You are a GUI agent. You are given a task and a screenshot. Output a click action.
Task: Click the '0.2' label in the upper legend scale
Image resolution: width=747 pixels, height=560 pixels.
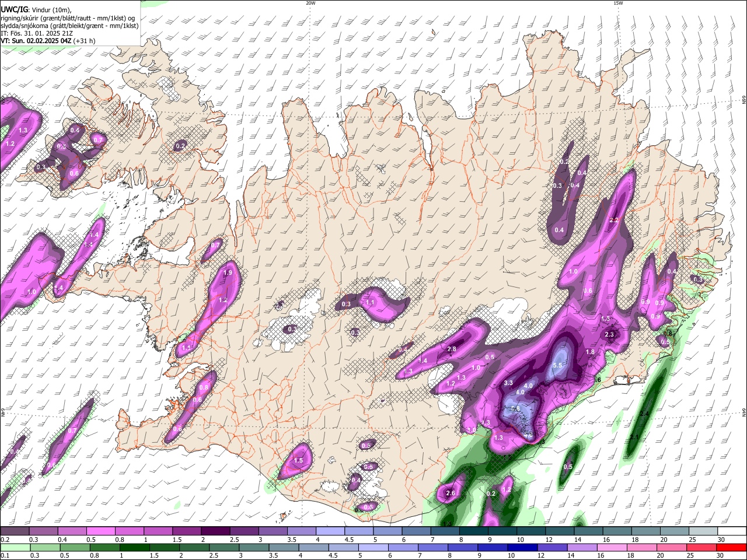5,540
